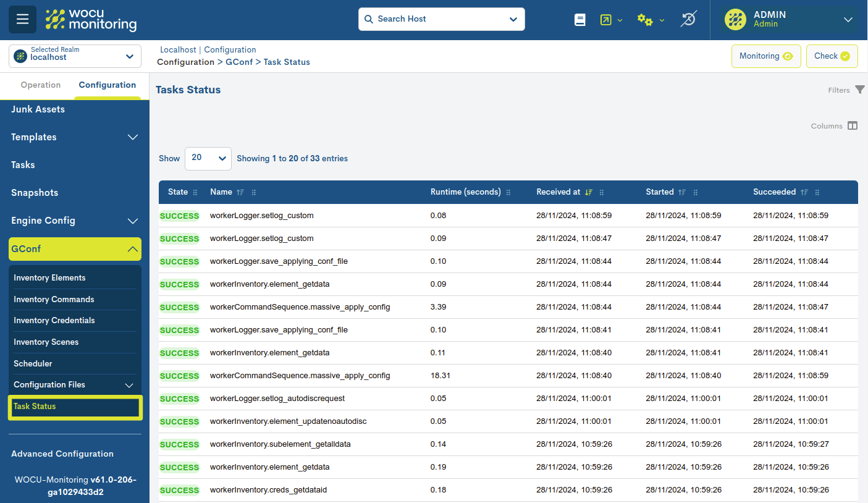
Task: Select Task Status in the sidebar
Action: click(75, 407)
